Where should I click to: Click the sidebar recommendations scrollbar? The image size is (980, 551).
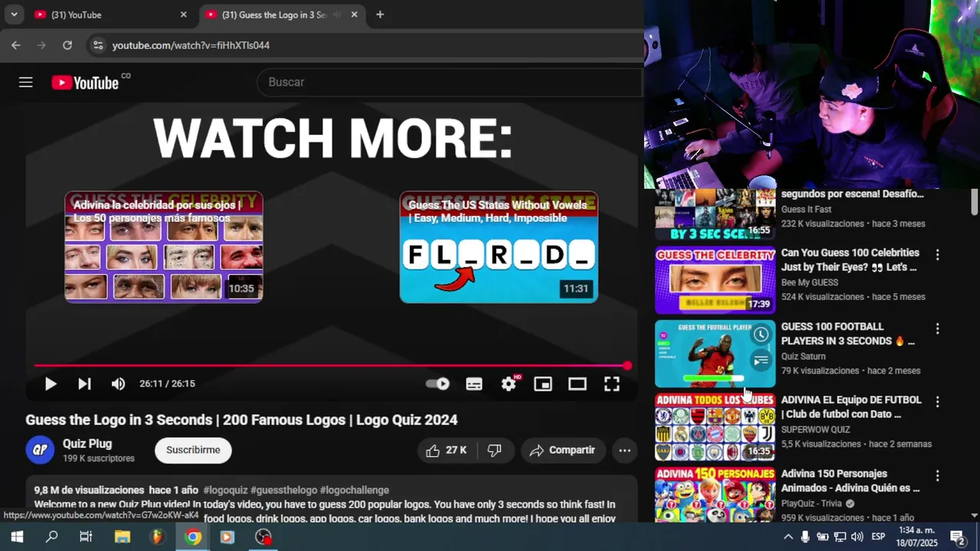(x=974, y=202)
